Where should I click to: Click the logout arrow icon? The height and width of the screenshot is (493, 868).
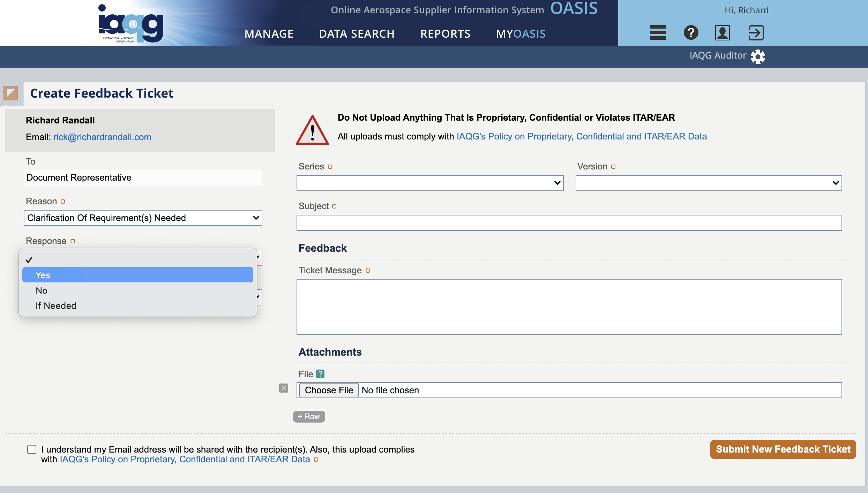756,33
